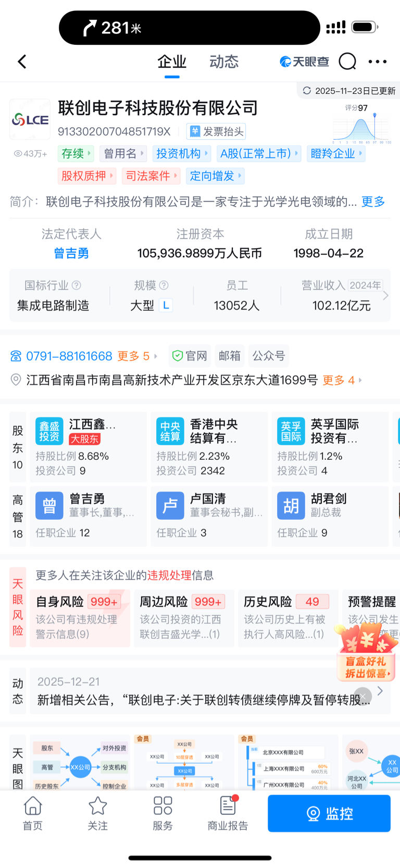Switch to the 动态 tab

click(224, 62)
